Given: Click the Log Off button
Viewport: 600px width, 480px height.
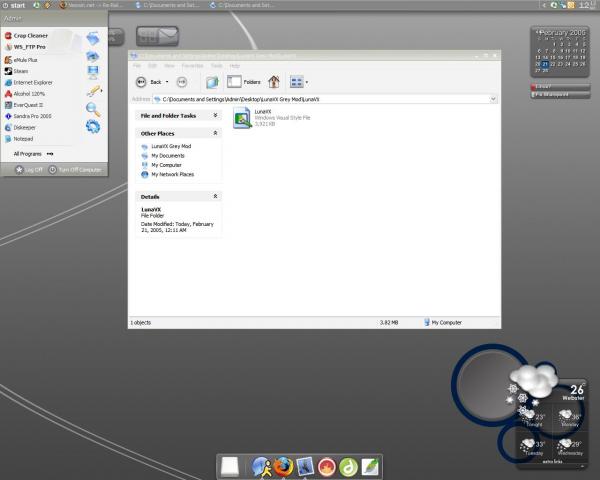Looking at the screenshot, I should tap(29, 170).
